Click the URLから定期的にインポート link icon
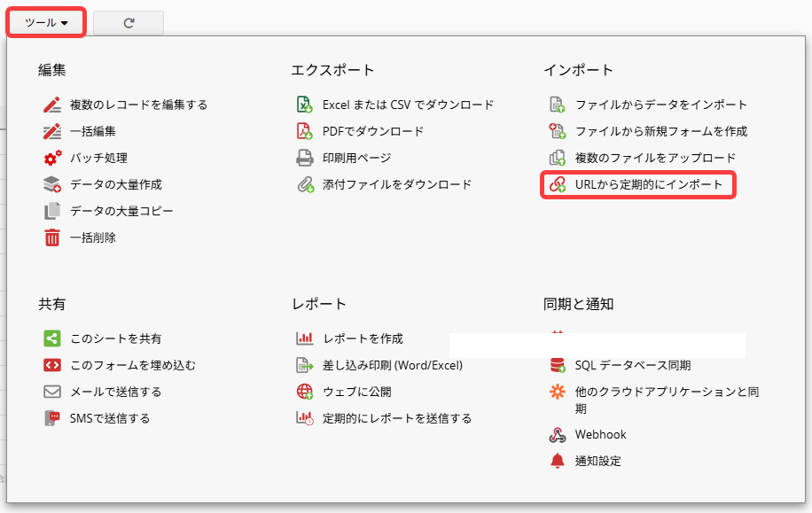The image size is (812, 513). click(x=558, y=184)
